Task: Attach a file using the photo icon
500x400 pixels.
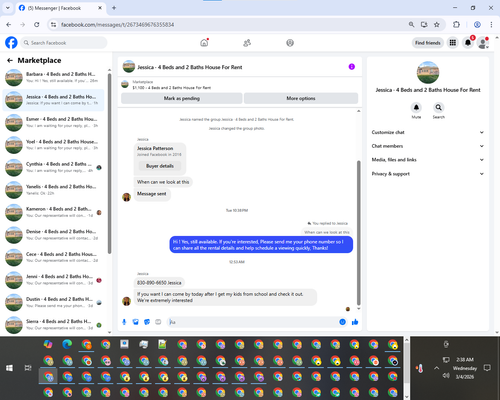Action: [x=136, y=322]
